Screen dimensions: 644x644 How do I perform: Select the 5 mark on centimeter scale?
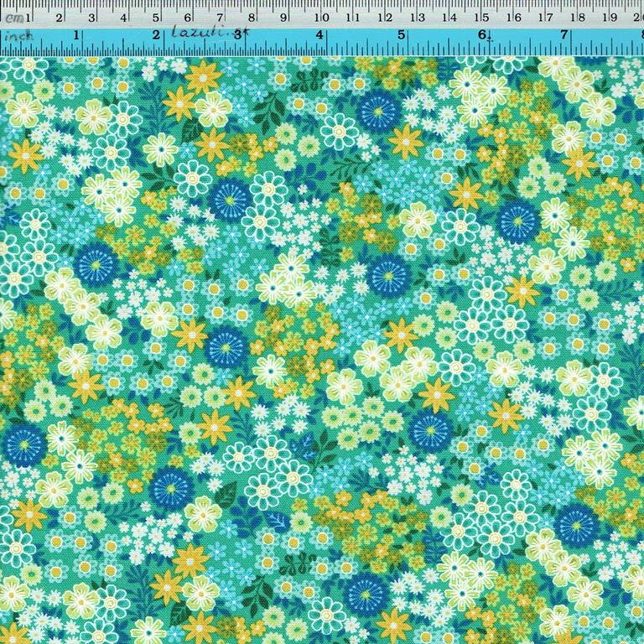click(x=156, y=18)
